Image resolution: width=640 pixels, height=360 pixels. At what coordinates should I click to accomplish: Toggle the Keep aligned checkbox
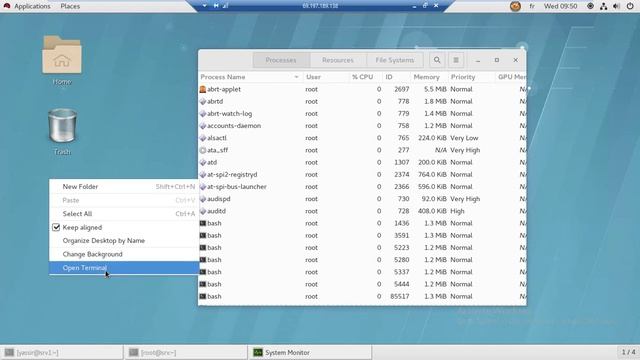[56, 227]
